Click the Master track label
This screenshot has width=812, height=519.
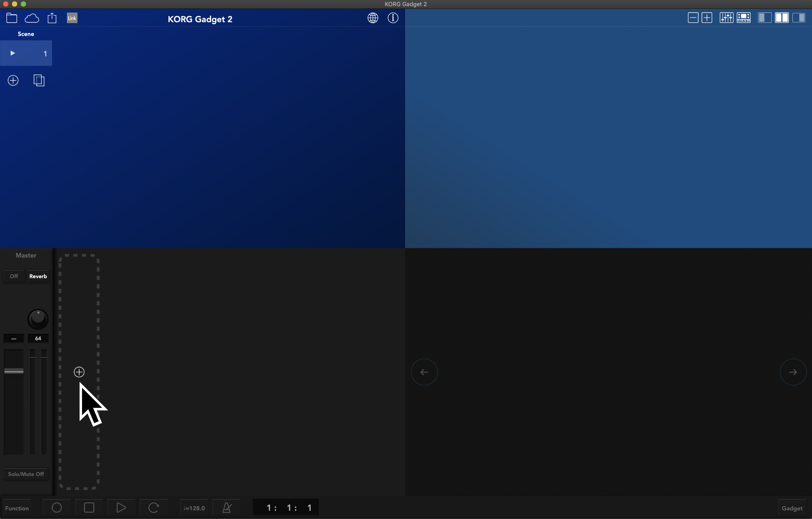[26, 256]
